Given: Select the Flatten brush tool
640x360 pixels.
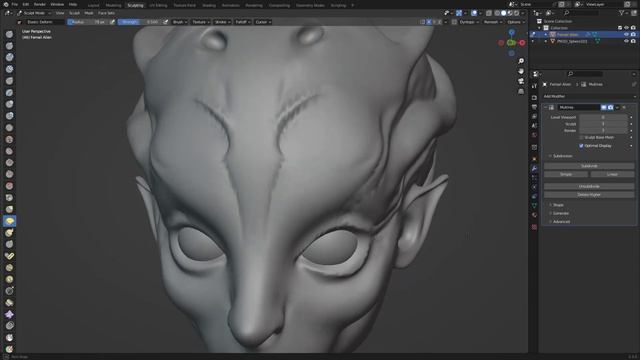Looking at the screenshot, I should [x=9, y=151].
